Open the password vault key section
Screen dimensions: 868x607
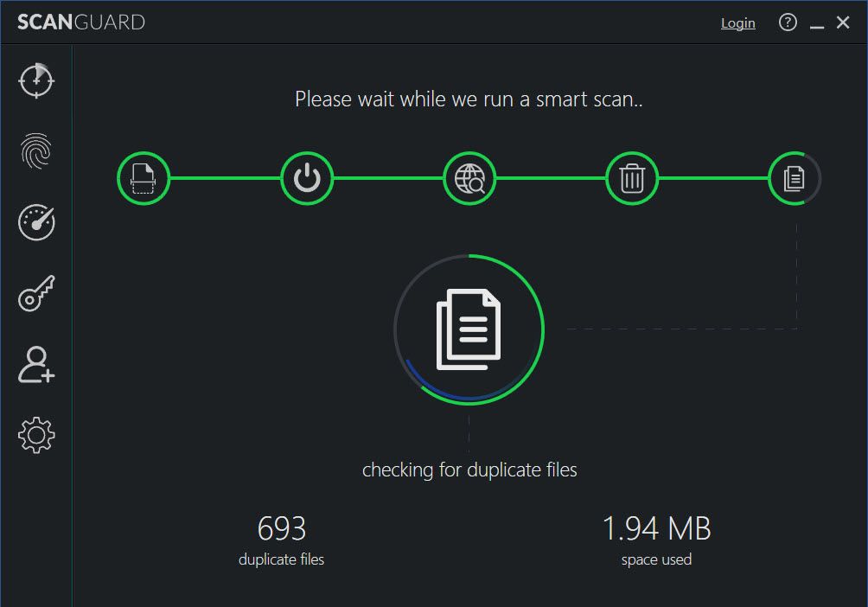[x=35, y=293]
